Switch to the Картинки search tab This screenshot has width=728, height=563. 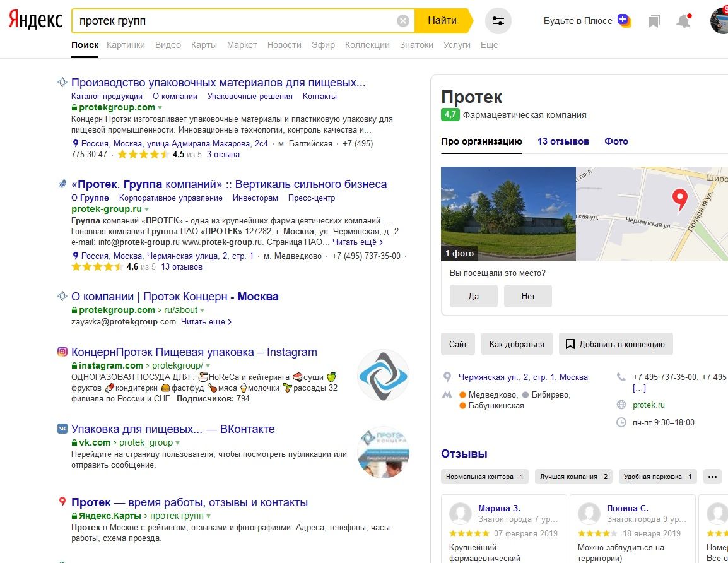[x=126, y=45]
